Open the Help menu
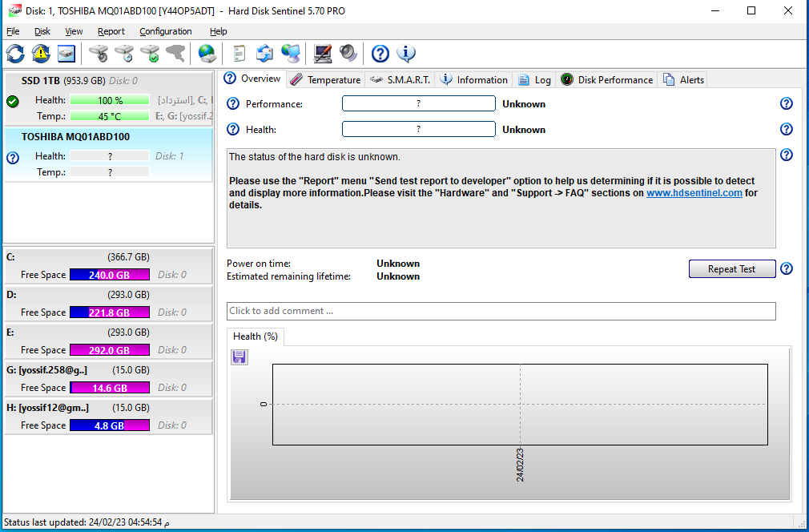Image resolution: width=809 pixels, height=532 pixels. 218,31
